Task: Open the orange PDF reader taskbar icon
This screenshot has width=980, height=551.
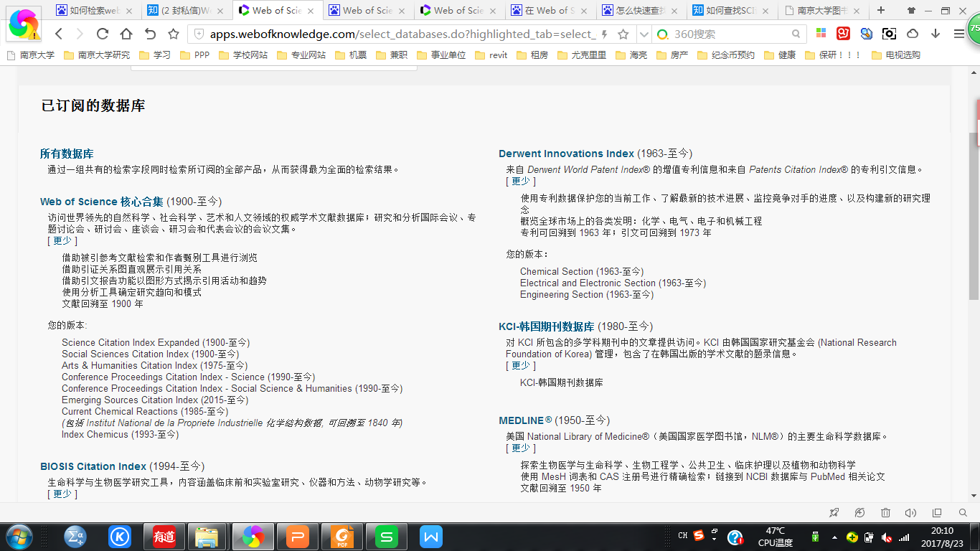Action: pos(342,537)
